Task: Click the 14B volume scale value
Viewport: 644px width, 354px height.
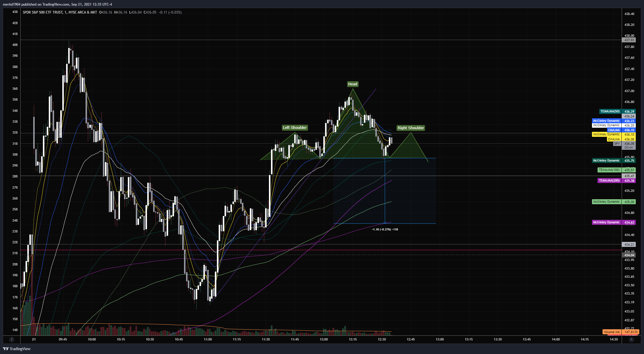Action: coord(15,330)
